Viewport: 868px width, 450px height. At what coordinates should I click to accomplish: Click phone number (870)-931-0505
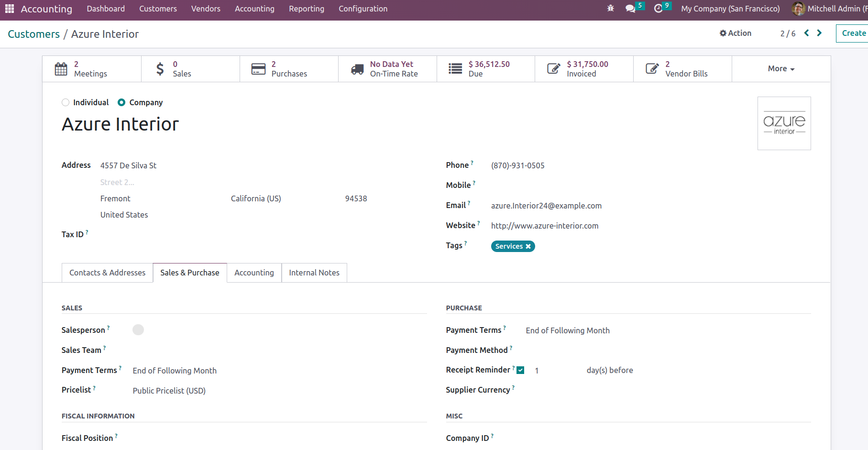[517, 165]
